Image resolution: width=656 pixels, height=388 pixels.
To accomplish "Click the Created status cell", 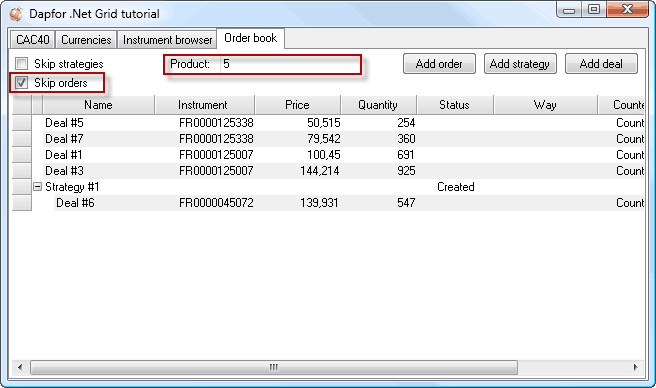I will coord(456,187).
